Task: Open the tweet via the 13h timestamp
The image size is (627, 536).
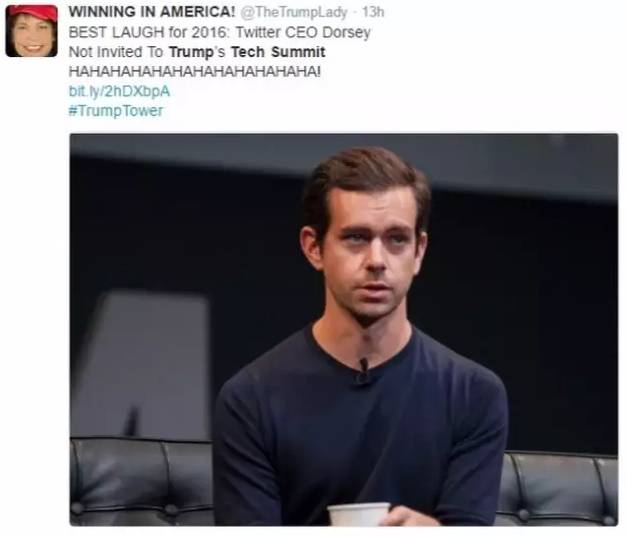Action: [373, 12]
